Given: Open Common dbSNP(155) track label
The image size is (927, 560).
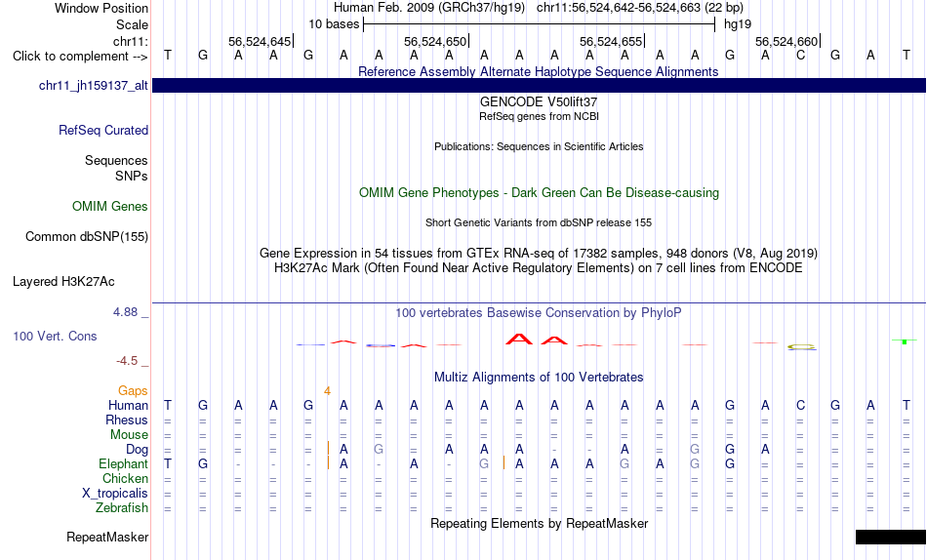Looking at the screenshot, I should coord(87,236).
